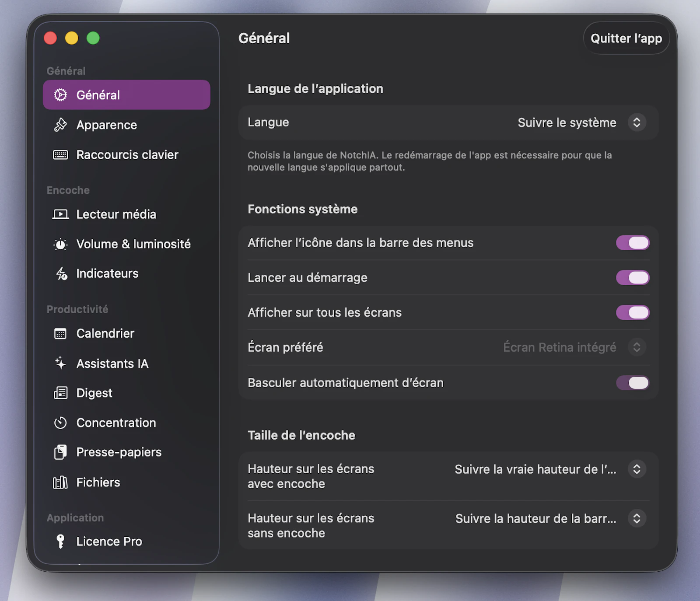Select the Presse-papiers section
Viewport: 700px width, 601px height.
(126, 452)
